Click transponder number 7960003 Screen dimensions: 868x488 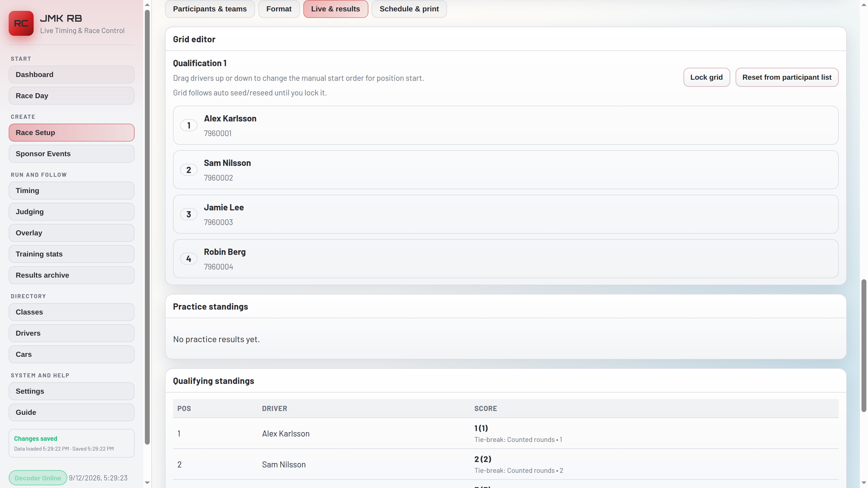(x=218, y=222)
